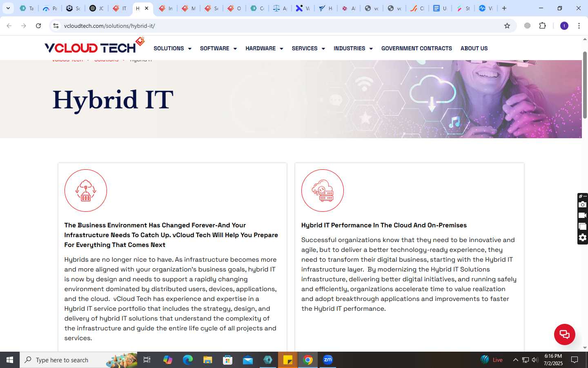
Task: Switch to the 'In' tab
Action: 166,8
